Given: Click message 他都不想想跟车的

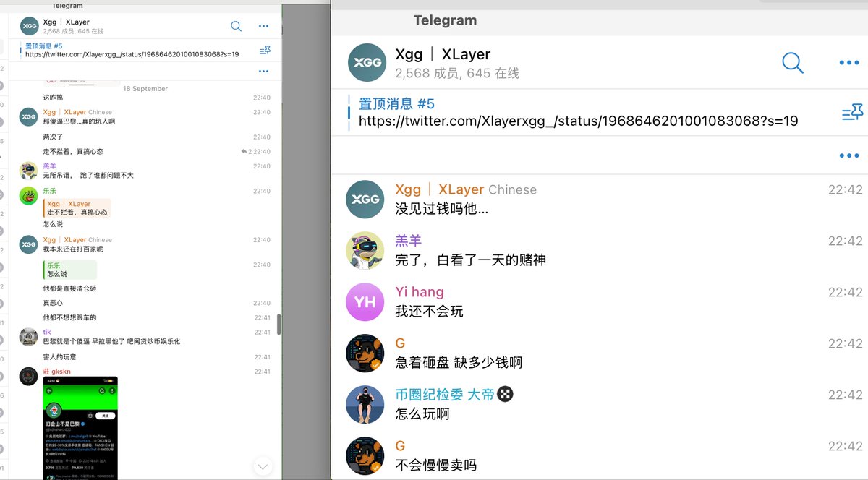Looking at the screenshot, I should click(69, 317).
